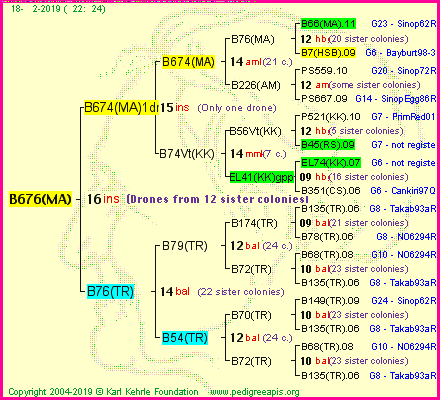The image size is (440, 400).
Task: Click the '16 ins' mating year note
Action: click(103, 199)
